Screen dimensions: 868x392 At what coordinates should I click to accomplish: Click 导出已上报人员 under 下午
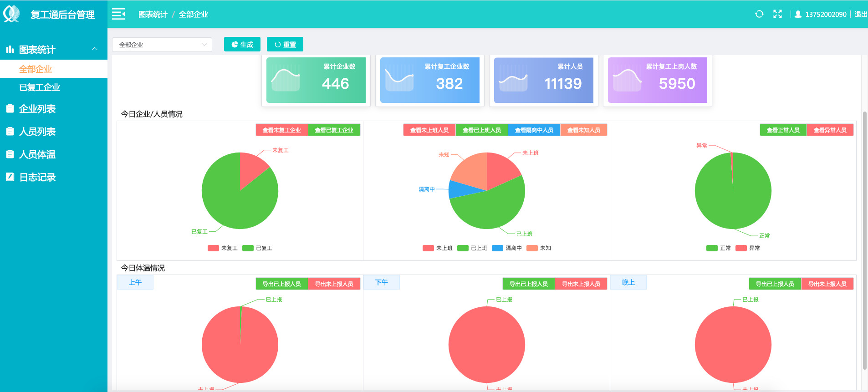click(x=529, y=284)
